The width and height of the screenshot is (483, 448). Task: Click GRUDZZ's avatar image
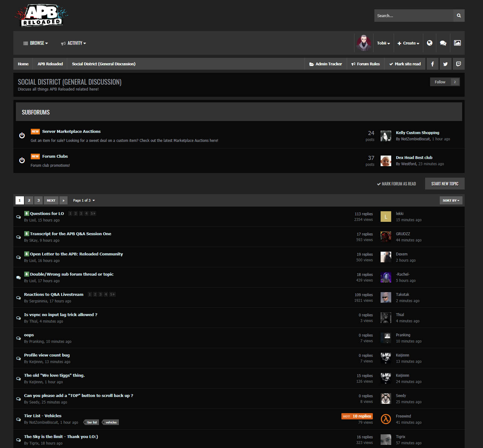(x=386, y=237)
